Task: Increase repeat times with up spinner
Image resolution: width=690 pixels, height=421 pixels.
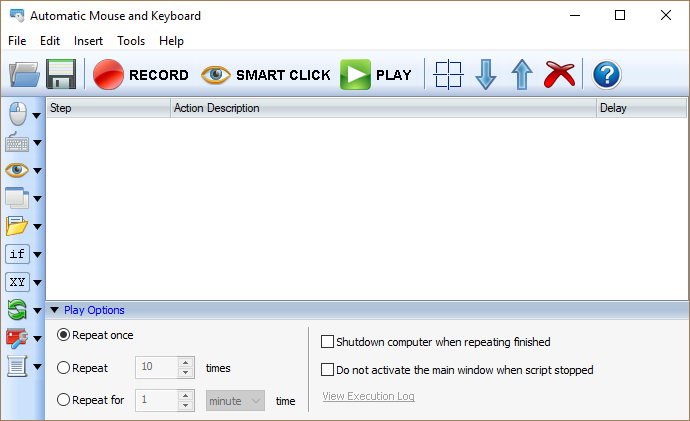Action: click(x=186, y=362)
